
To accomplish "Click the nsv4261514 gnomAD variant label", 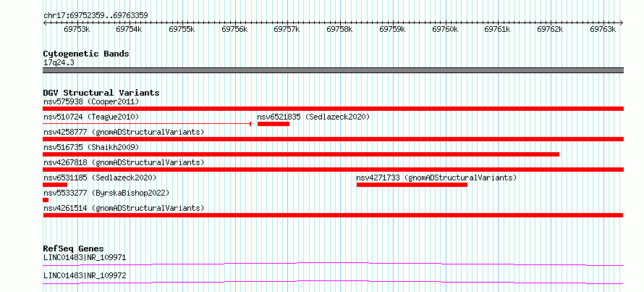I will coord(124,208).
